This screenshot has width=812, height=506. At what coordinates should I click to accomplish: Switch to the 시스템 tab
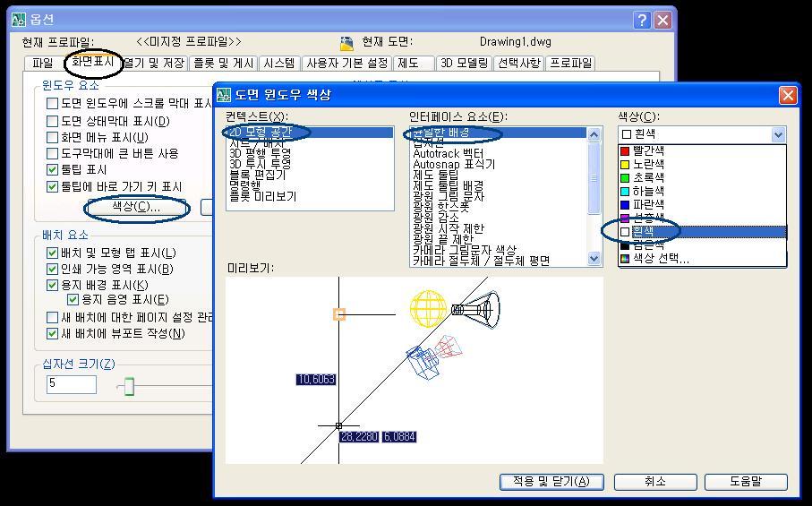pos(279,64)
